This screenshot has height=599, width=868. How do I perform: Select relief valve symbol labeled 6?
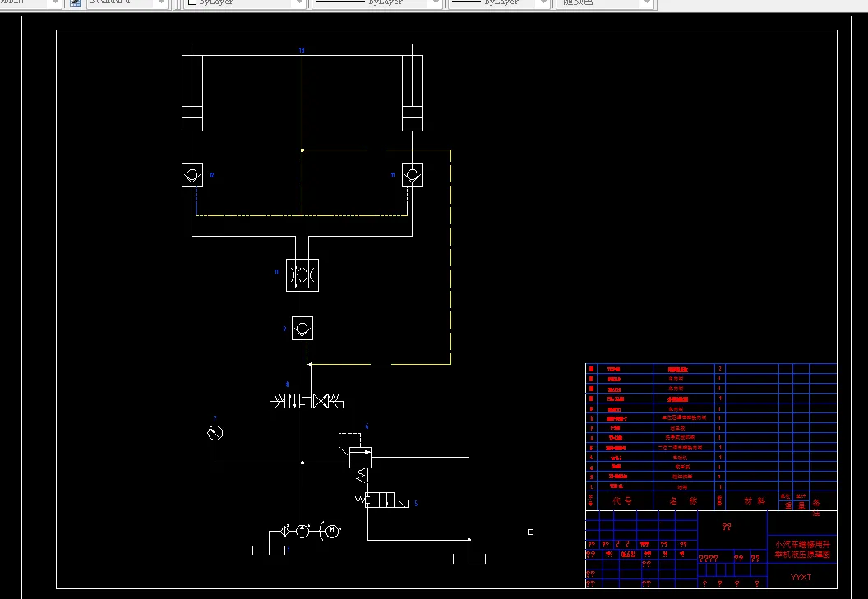tap(360, 458)
